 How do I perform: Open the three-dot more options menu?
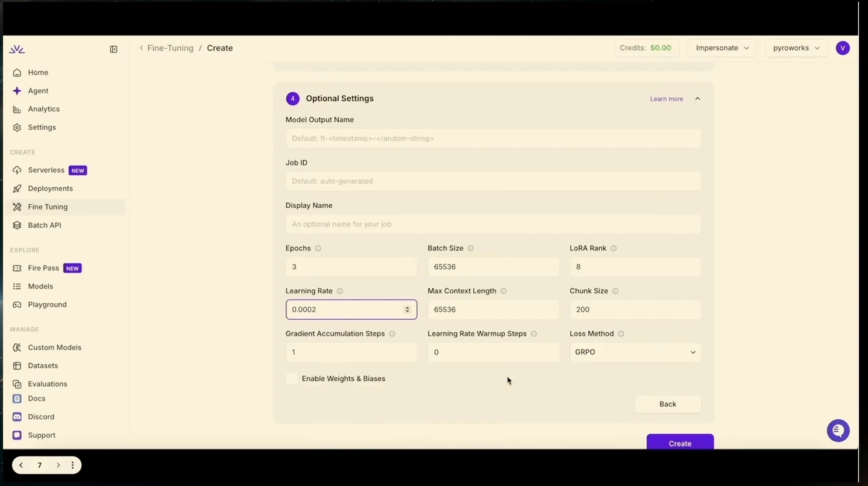(x=73, y=465)
